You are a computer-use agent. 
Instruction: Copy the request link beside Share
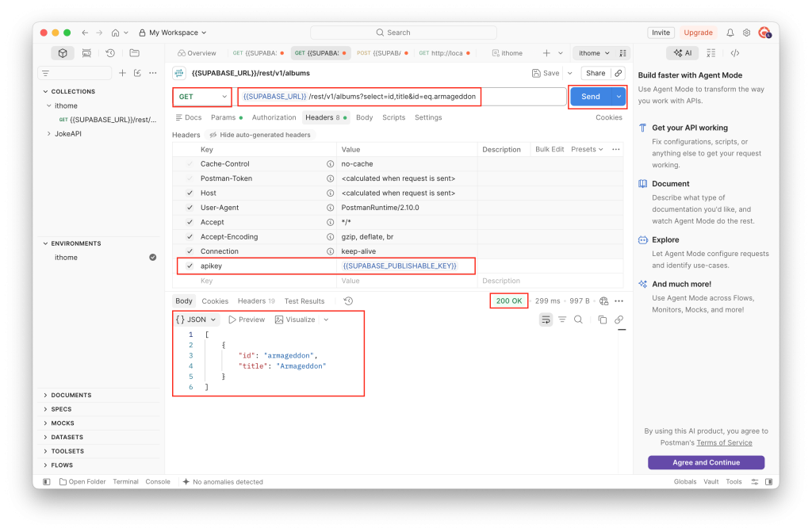tap(619, 73)
